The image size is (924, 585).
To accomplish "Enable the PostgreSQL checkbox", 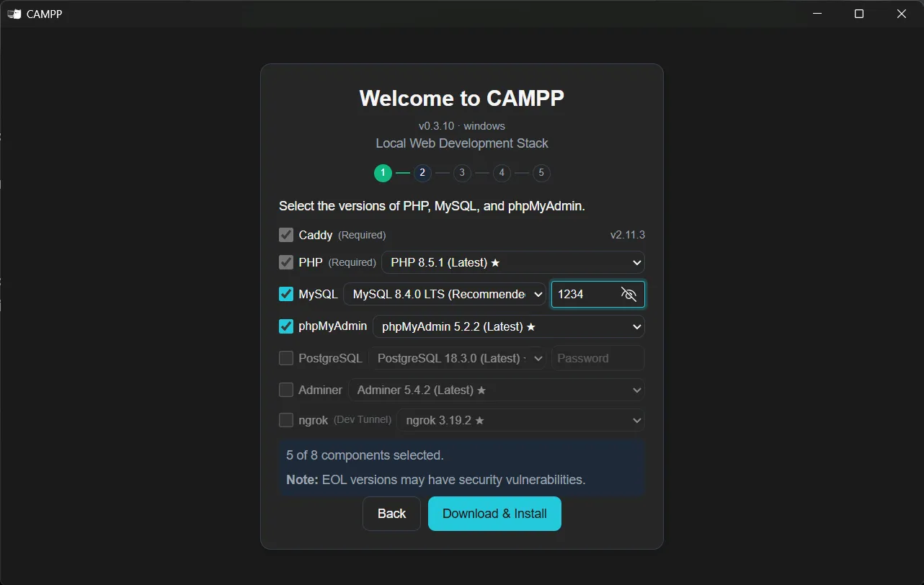I will point(286,358).
